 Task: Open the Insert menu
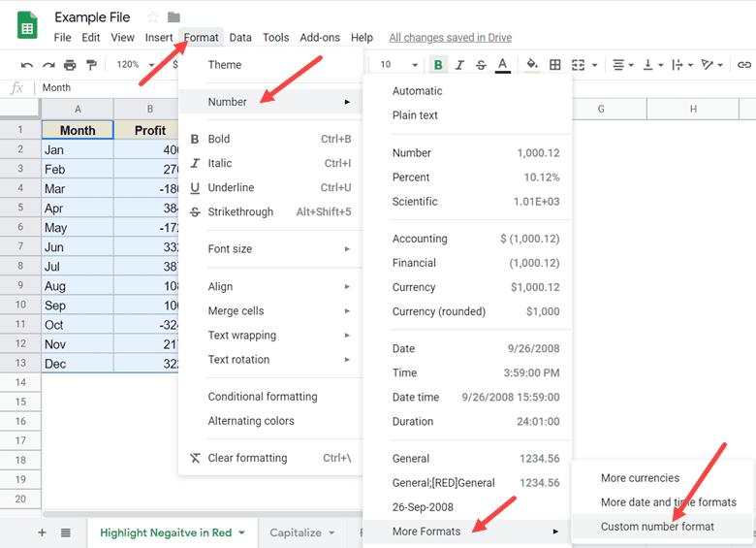159,38
